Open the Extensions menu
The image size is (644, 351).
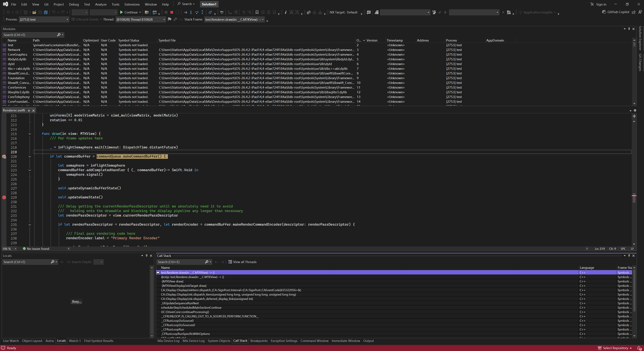click(132, 4)
